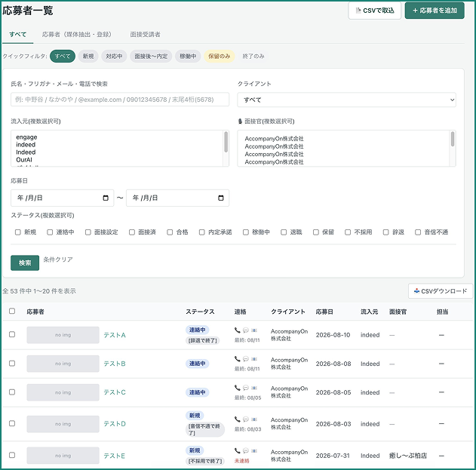Check the 不採用 status checkbox

[x=348, y=232]
